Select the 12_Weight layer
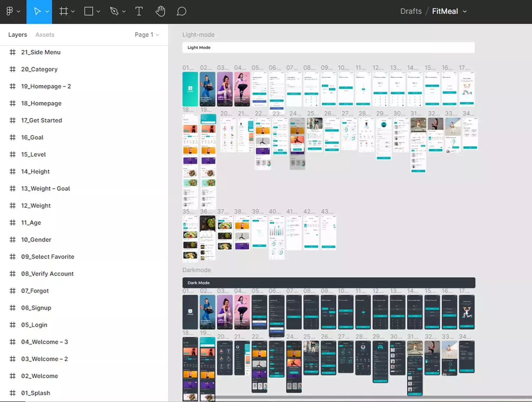The image size is (532, 402). pos(84,206)
